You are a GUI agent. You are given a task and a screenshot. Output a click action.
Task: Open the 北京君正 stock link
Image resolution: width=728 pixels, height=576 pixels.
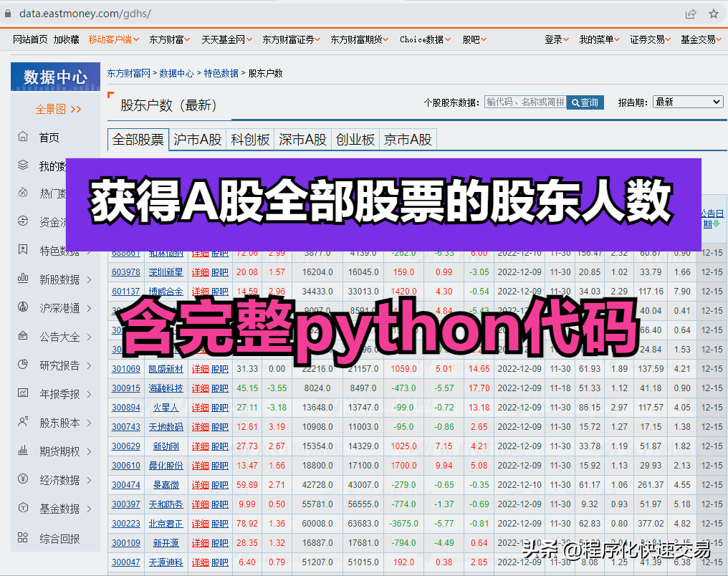[166, 524]
